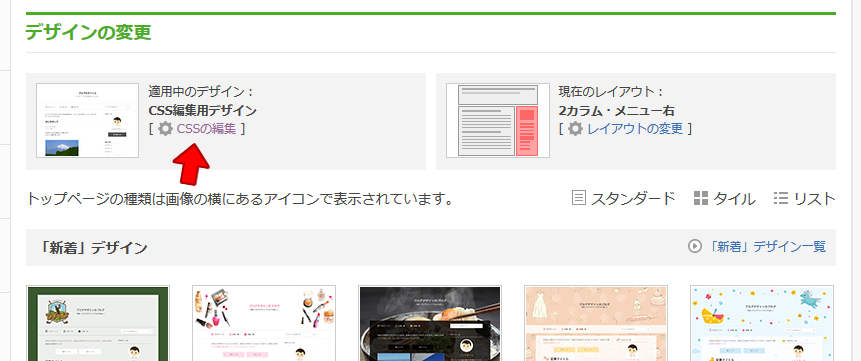Click the gear icon beside レイアウトの変更
The height and width of the screenshot is (361, 861).
[575, 129]
